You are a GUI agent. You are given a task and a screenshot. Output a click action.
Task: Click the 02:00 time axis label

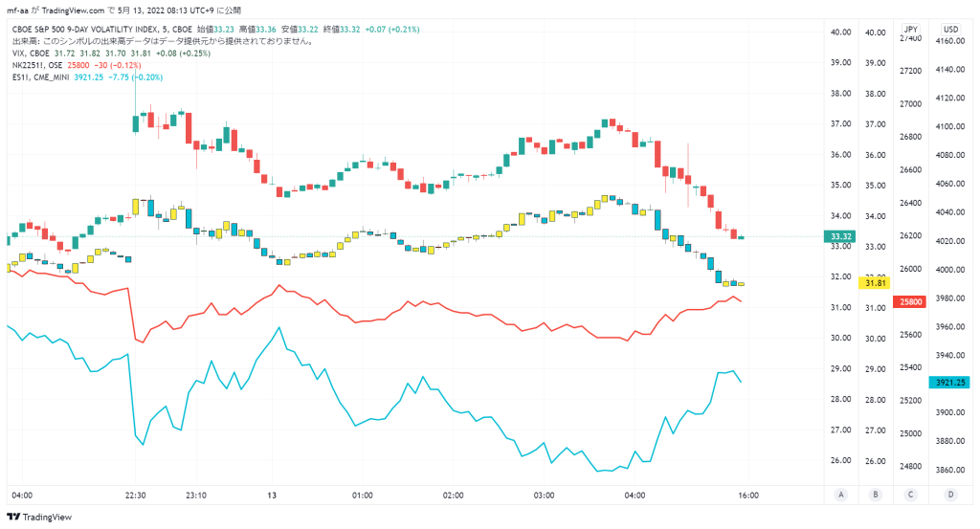[453, 496]
